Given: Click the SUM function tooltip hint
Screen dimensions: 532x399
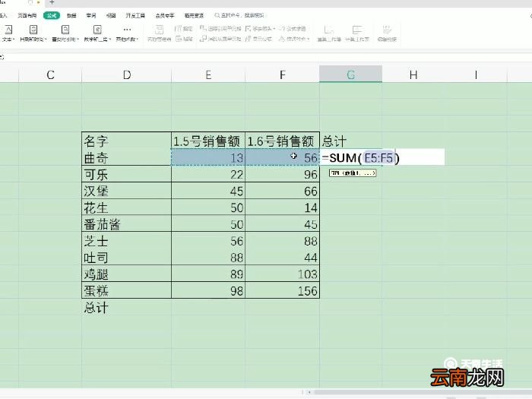Looking at the screenshot, I should (x=353, y=173).
